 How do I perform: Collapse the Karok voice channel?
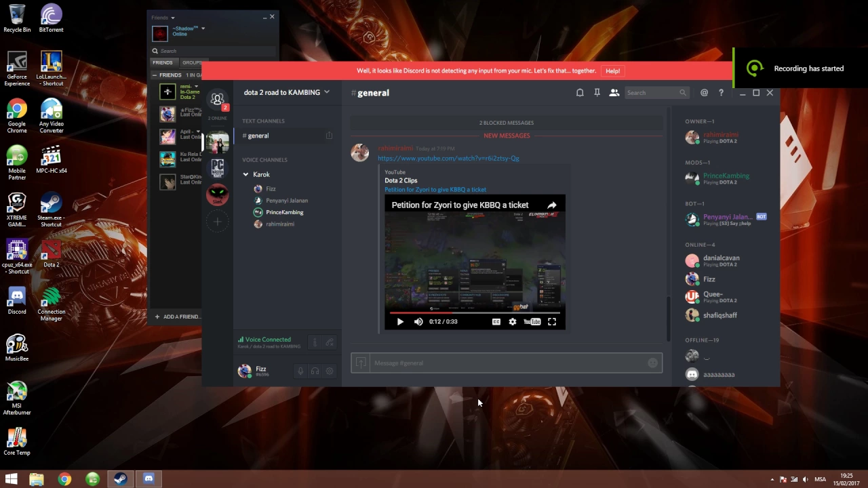point(245,174)
